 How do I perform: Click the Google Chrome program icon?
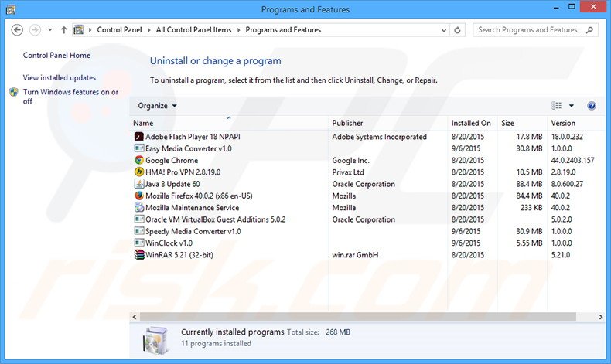(x=139, y=161)
